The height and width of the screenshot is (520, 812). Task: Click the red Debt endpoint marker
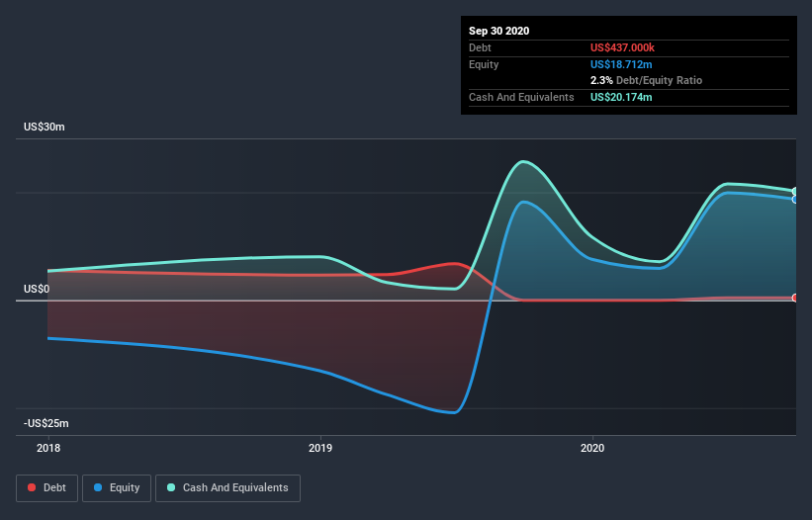click(795, 298)
